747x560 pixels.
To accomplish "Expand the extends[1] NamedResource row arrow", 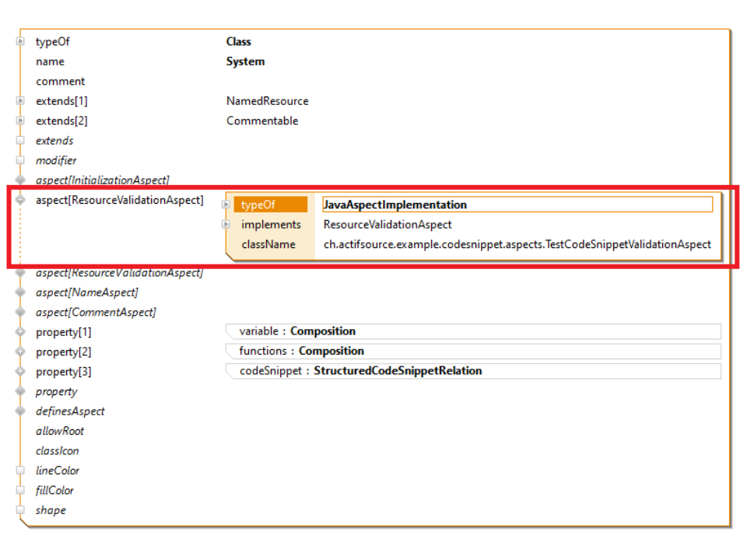I will (x=20, y=101).
